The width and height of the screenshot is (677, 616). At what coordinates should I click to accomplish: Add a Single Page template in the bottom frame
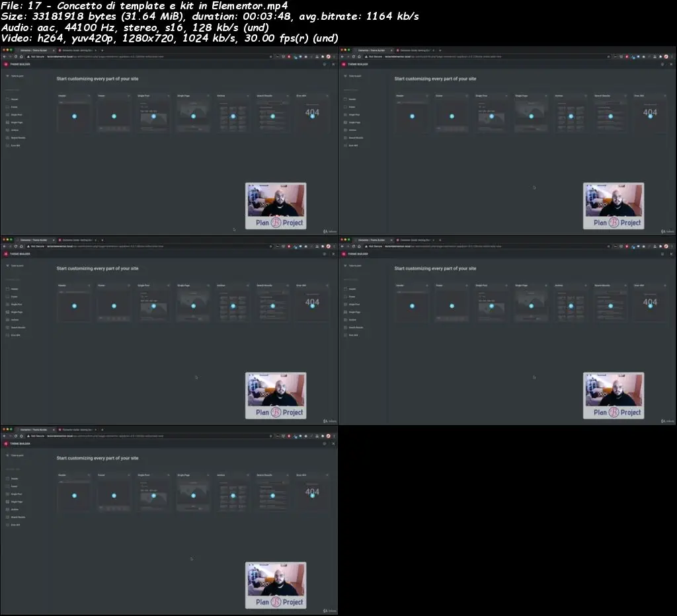(194, 496)
